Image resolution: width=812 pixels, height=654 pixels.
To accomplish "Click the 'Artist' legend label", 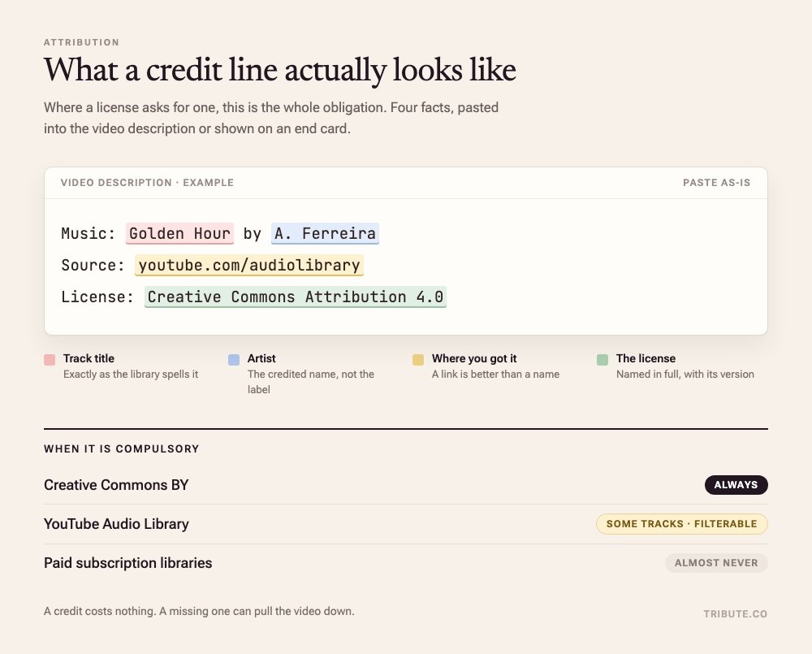I will tap(261, 358).
